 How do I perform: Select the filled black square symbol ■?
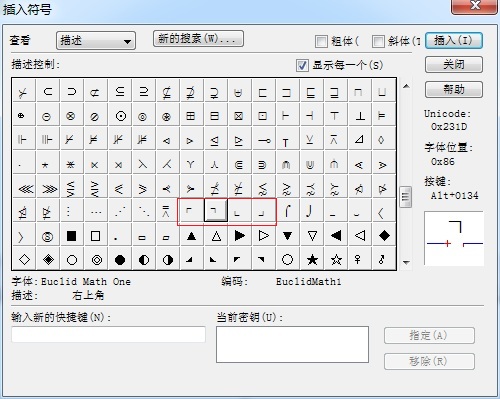71,236
